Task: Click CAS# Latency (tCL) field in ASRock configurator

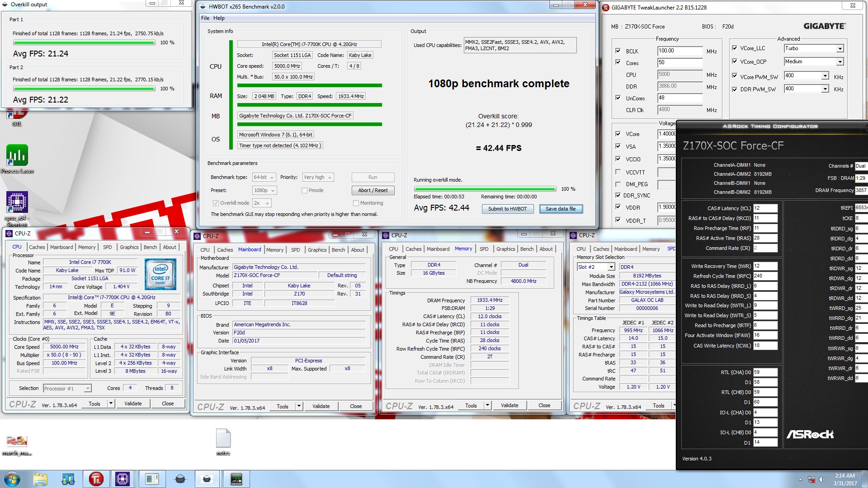Action: coord(765,208)
